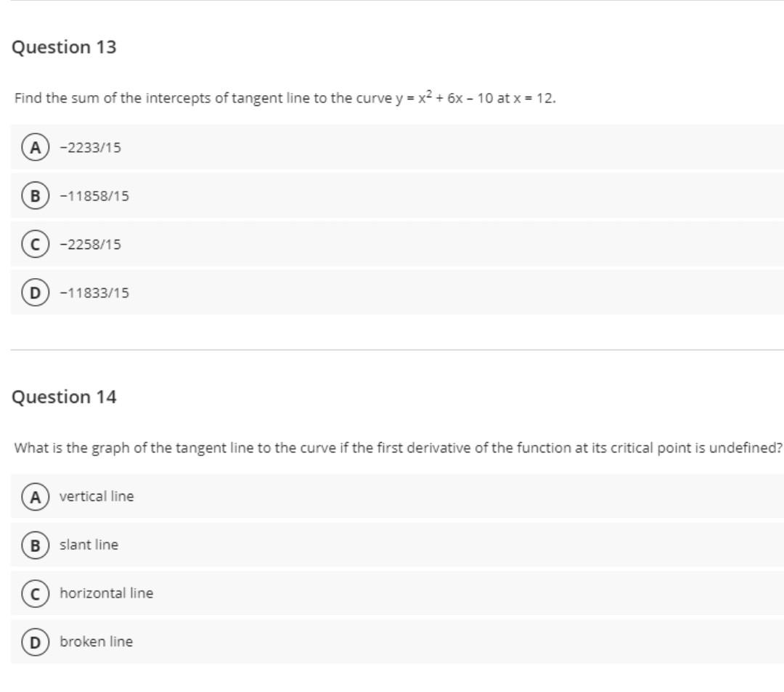Click the circled B icon beside slant line
This screenshot has height=692, width=784.
point(33,545)
